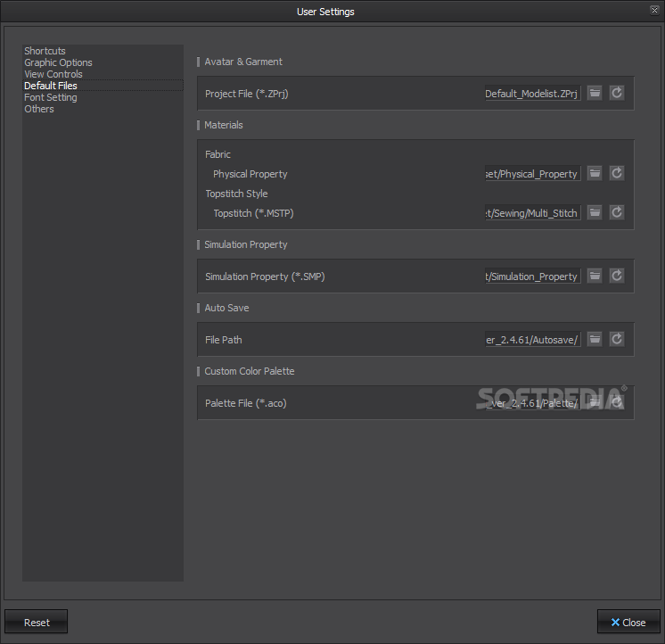Image resolution: width=665 pixels, height=644 pixels.
Task: Click the Simulation Property section heading
Action: point(245,244)
